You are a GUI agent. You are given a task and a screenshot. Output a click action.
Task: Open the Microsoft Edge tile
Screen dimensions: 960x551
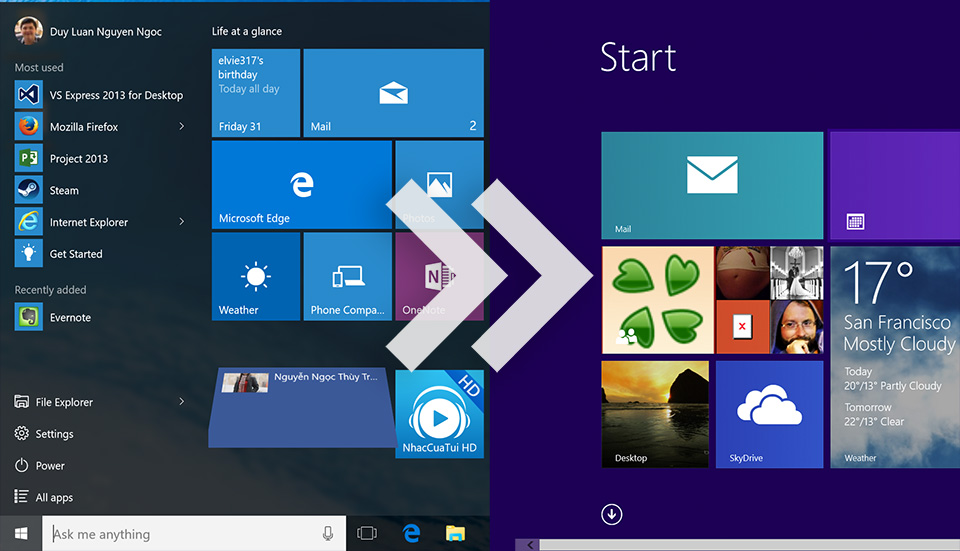coord(302,185)
